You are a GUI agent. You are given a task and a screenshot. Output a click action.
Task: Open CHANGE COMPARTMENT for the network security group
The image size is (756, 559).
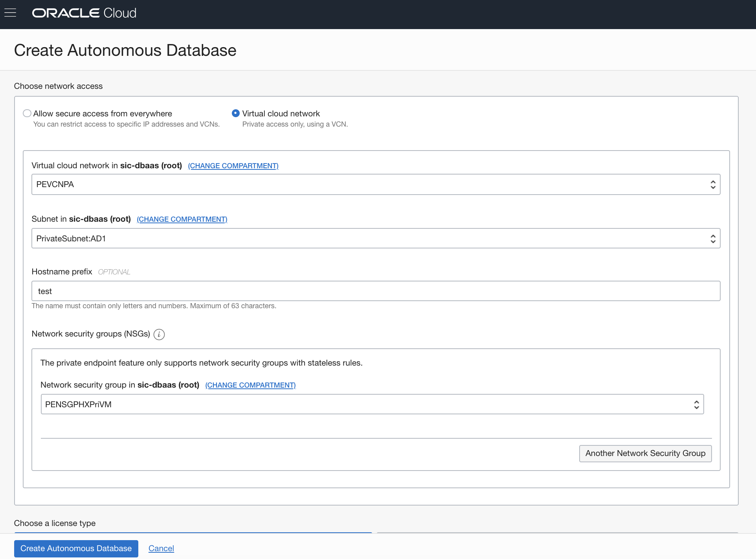tap(250, 385)
